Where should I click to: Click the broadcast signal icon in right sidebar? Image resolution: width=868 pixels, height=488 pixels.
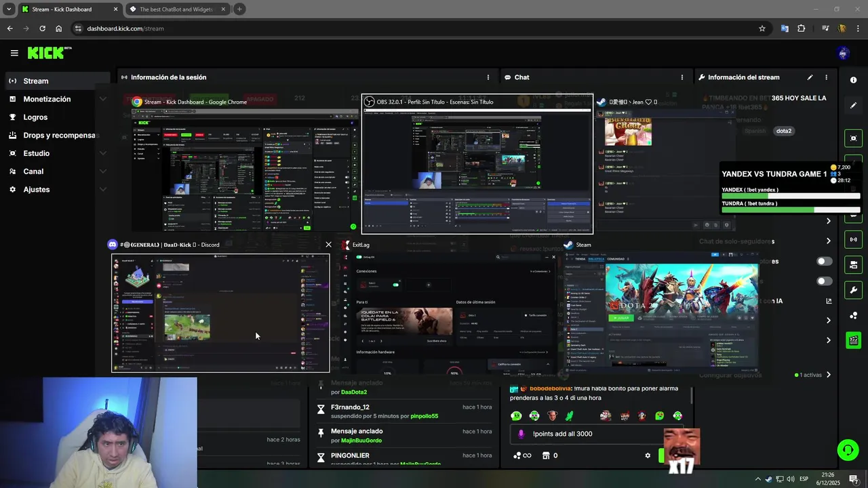pyautogui.click(x=853, y=239)
